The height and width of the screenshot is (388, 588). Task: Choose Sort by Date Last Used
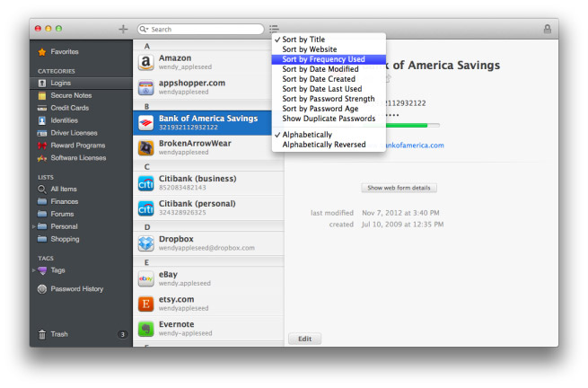pyautogui.click(x=329, y=89)
